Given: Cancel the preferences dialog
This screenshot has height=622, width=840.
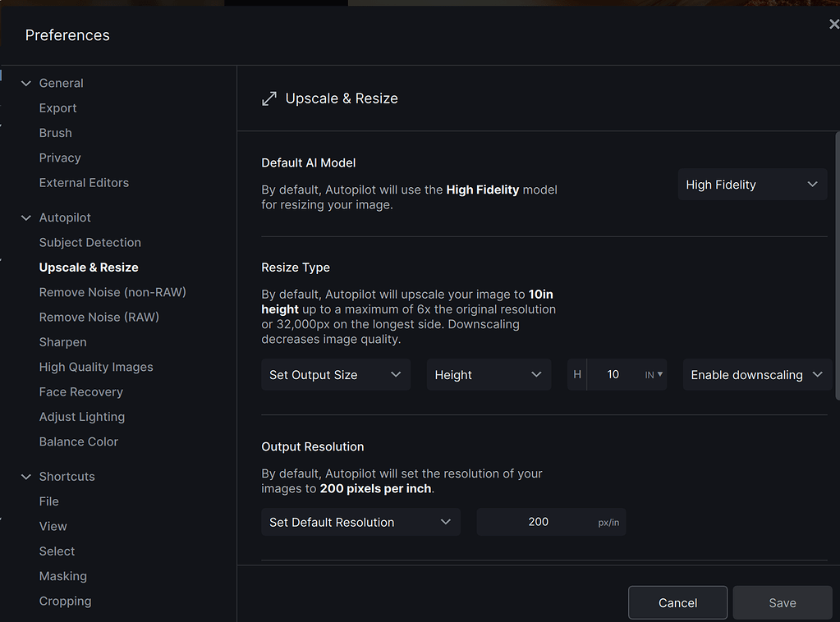Looking at the screenshot, I should coord(677,602).
